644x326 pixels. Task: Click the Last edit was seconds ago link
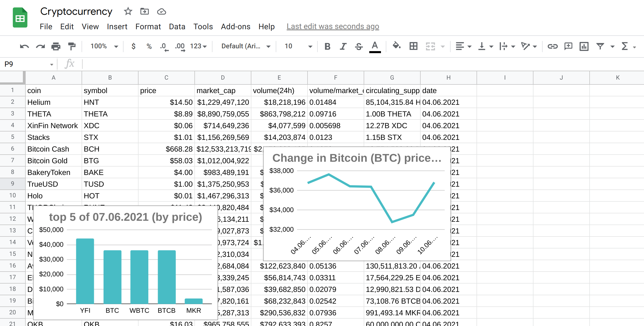(332, 26)
